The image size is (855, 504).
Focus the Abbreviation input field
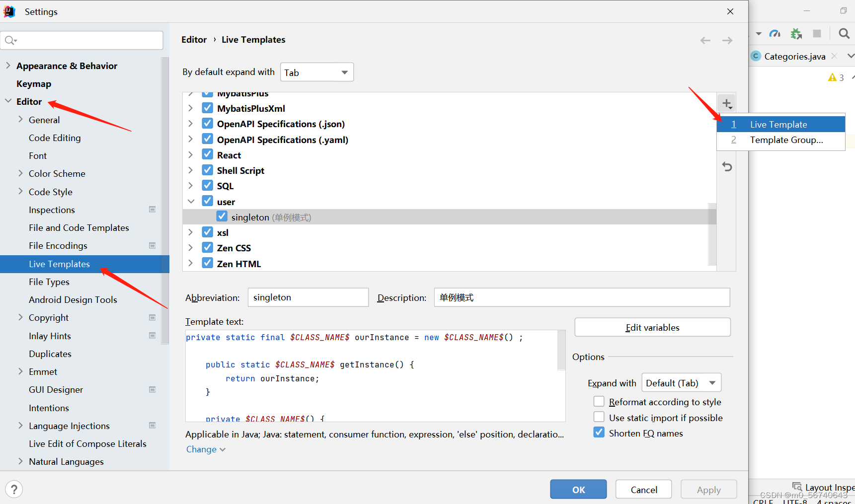(308, 297)
